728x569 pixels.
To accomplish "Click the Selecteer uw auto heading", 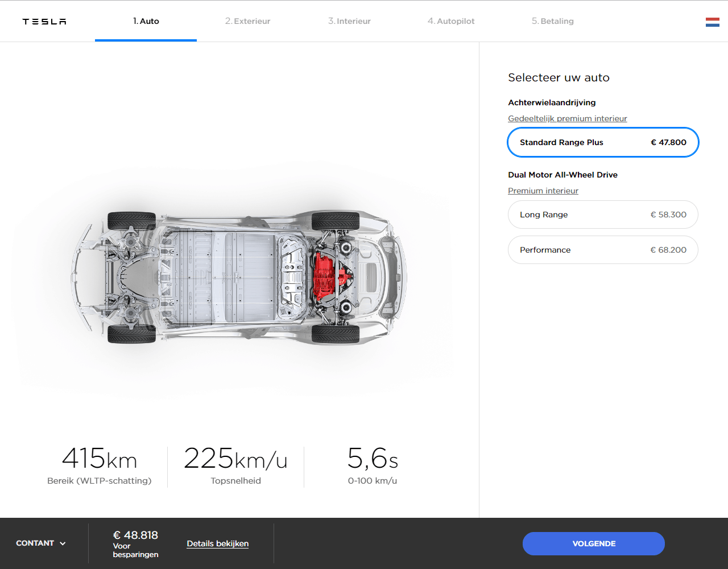I will 559,77.
